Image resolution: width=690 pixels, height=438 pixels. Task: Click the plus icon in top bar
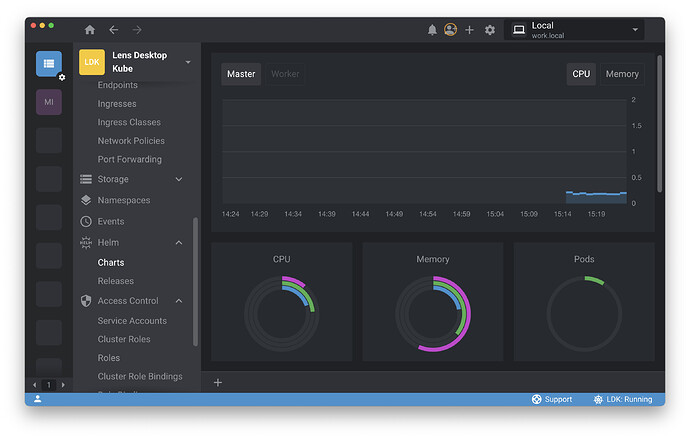click(x=470, y=30)
